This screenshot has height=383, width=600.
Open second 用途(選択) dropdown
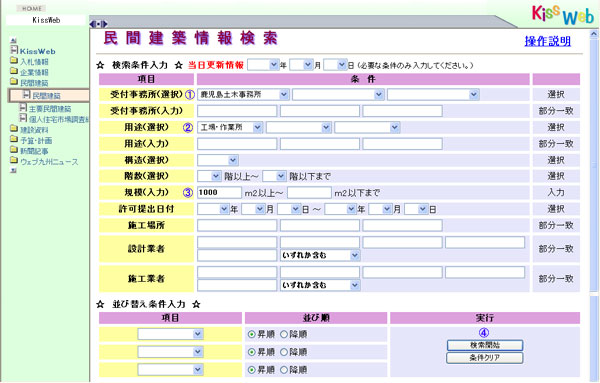(x=298, y=127)
